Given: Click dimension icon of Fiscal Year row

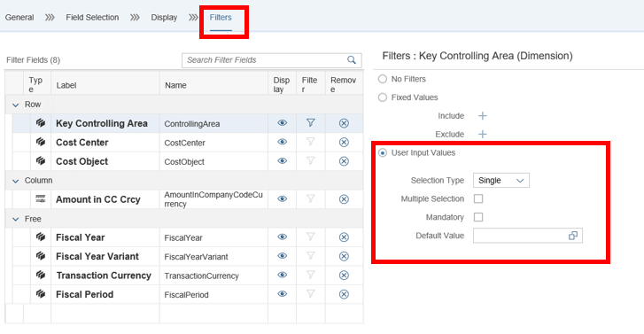Looking at the screenshot, I should click(40, 237).
